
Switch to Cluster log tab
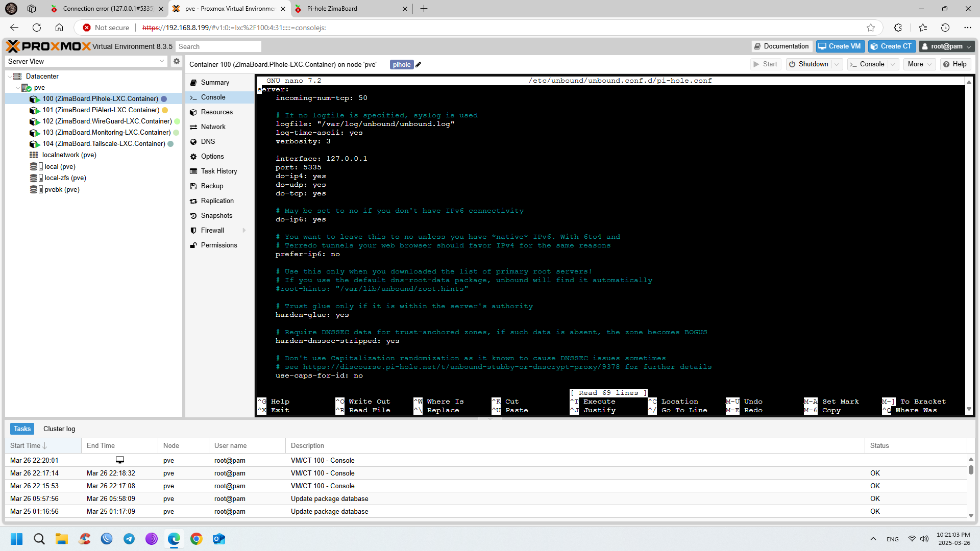point(59,429)
